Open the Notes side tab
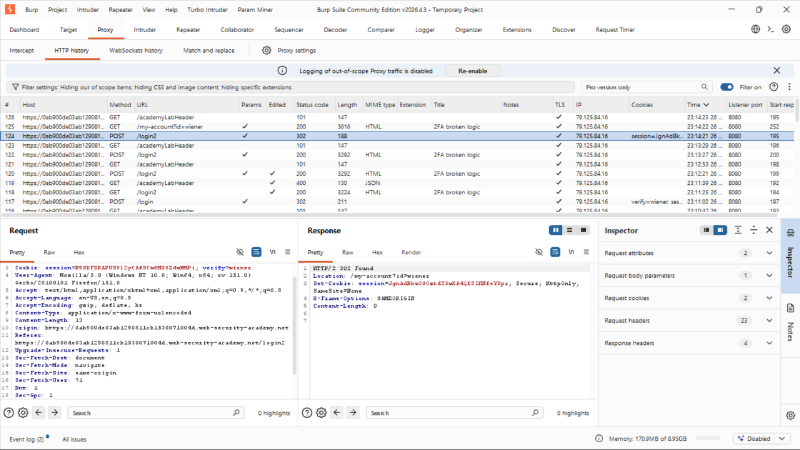 click(790, 322)
